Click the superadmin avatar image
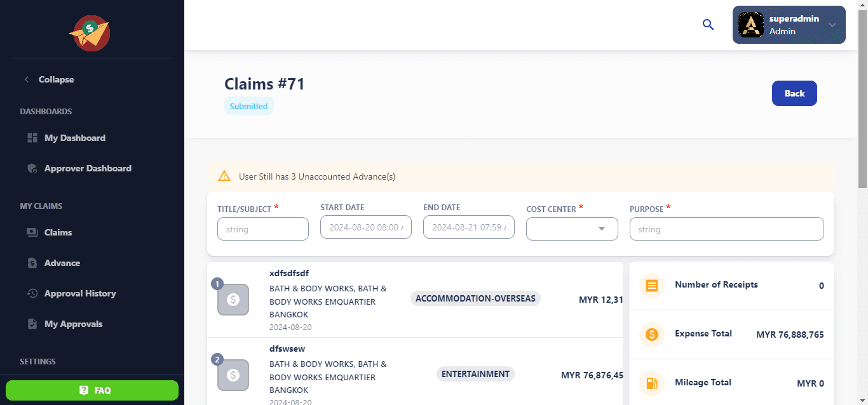This screenshot has height=405, width=868. click(x=751, y=25)
